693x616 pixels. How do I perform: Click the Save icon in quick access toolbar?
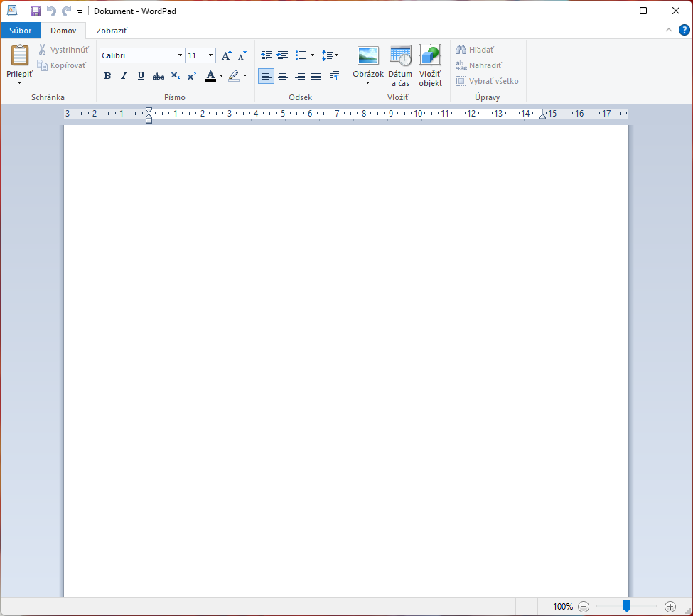tap(36, 11)
